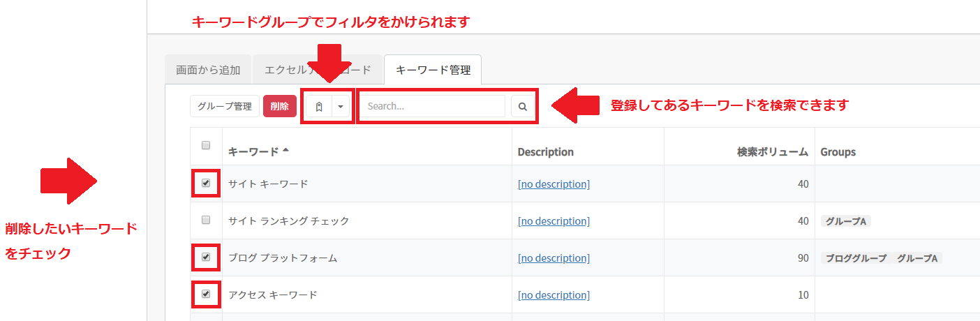Screen dimensions: 980x321
Task: Click the bookmark group filter icon
Action: (x=318, y=107)
